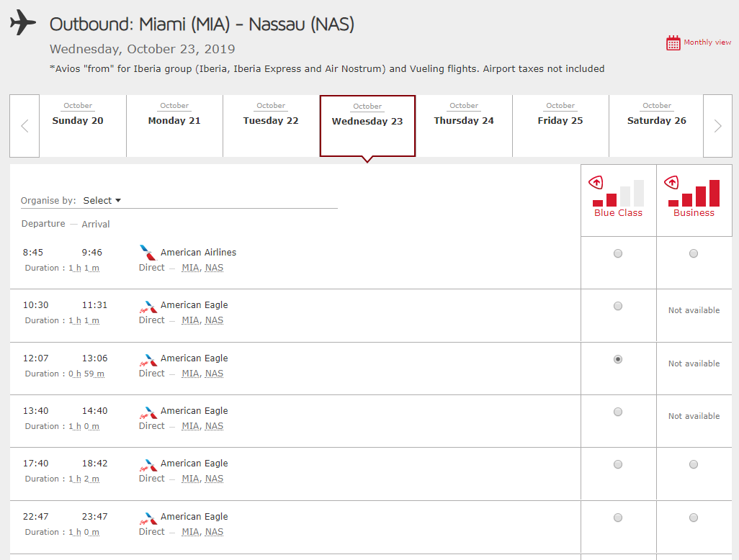Choose Business for the 22:47 flight
Viewport: 739px width, 560px height.
coord(694,518)
